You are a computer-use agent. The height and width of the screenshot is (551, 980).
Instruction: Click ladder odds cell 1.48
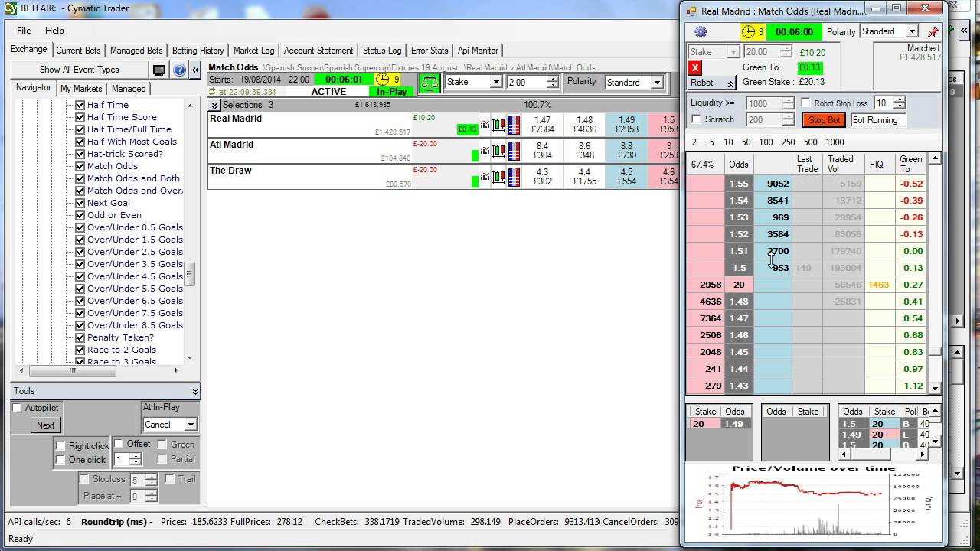[739, 302]
